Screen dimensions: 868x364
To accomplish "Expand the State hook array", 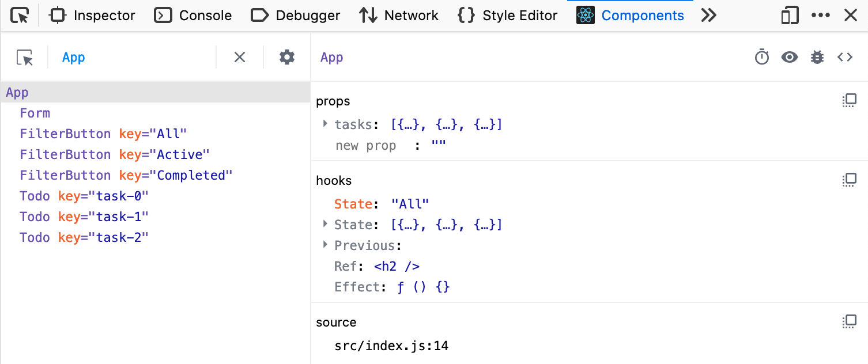I will point(324,224).
